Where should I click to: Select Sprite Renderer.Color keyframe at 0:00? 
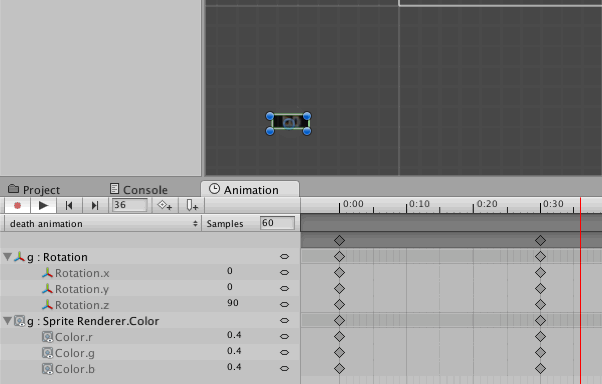339,321
